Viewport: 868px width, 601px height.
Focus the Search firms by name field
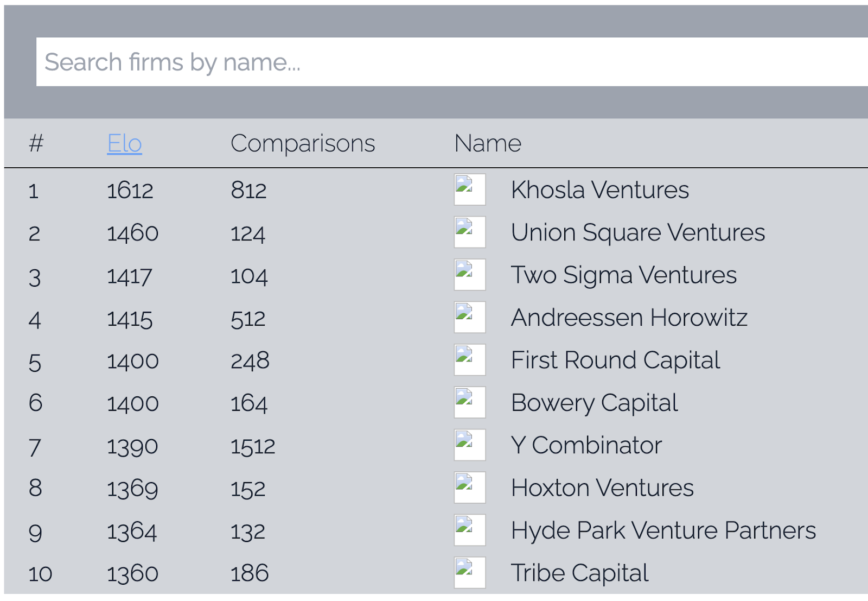[452, 62]
